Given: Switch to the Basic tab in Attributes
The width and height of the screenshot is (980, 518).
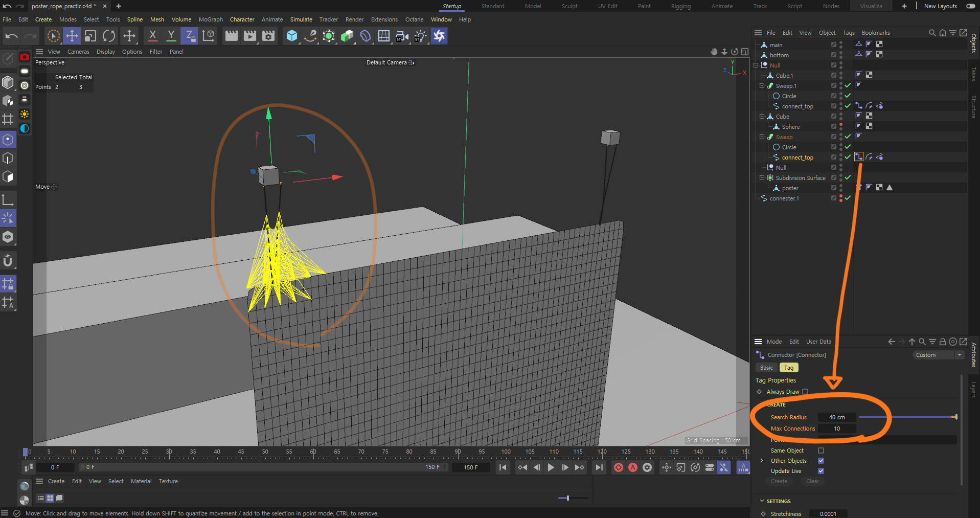Looking at the screenshot, I should tap(766, 368).
